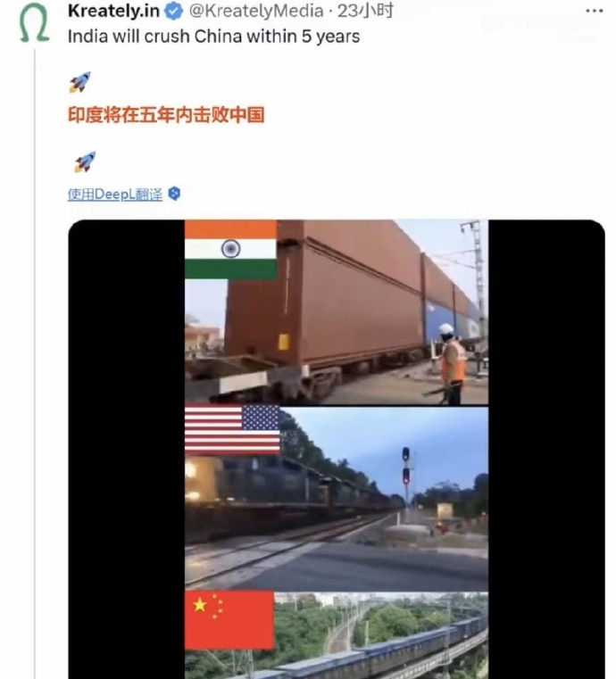Viewport: 616px width, 679px height.
Task: Click the 使用DeepL翻译 translation link
Action: [x=115, y=195]
